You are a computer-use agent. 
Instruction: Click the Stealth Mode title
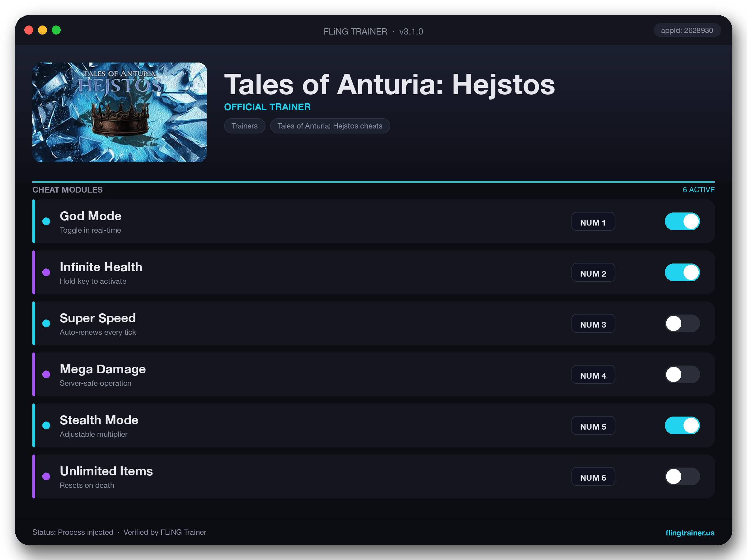99,420
